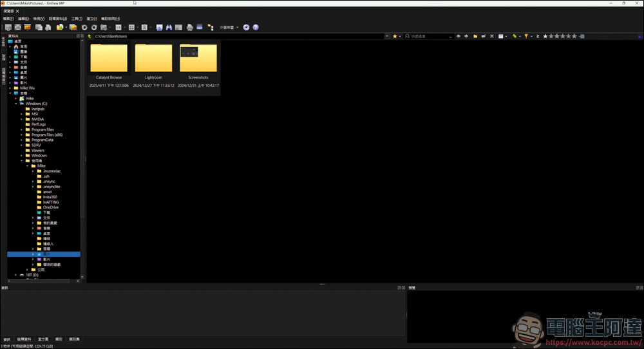The height and width of the screenshot is (349, 644).
Task: Expand the .xnsync folder node
Action: 33,181
